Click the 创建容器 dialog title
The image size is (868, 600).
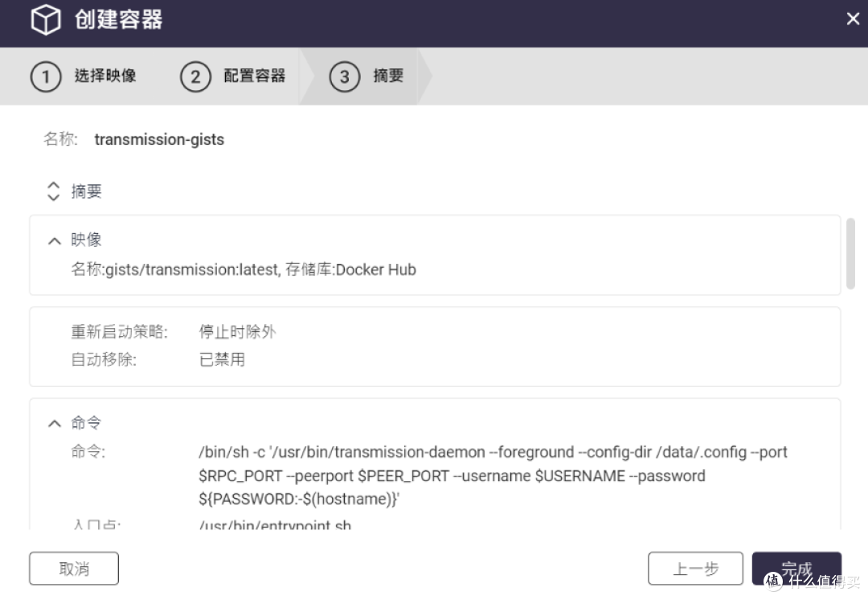pos(118,19)
